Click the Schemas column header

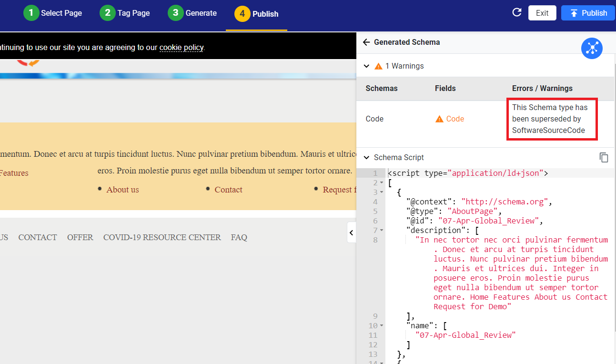point(382,89)
